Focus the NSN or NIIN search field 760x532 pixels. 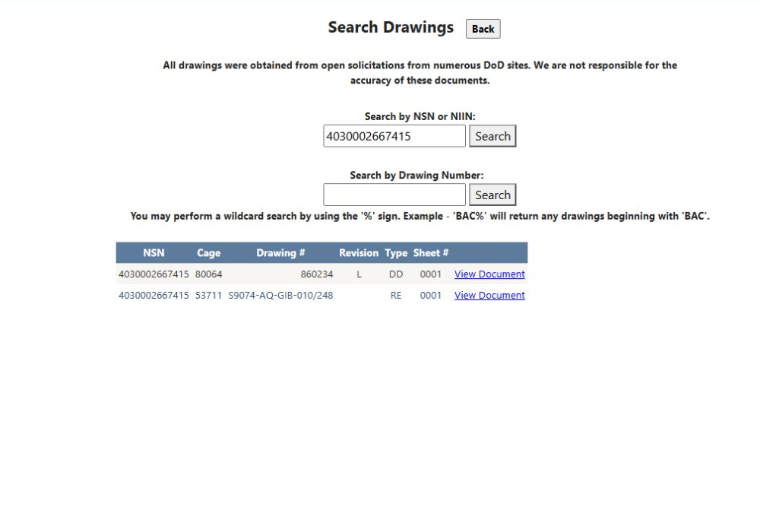pos(394,136)
